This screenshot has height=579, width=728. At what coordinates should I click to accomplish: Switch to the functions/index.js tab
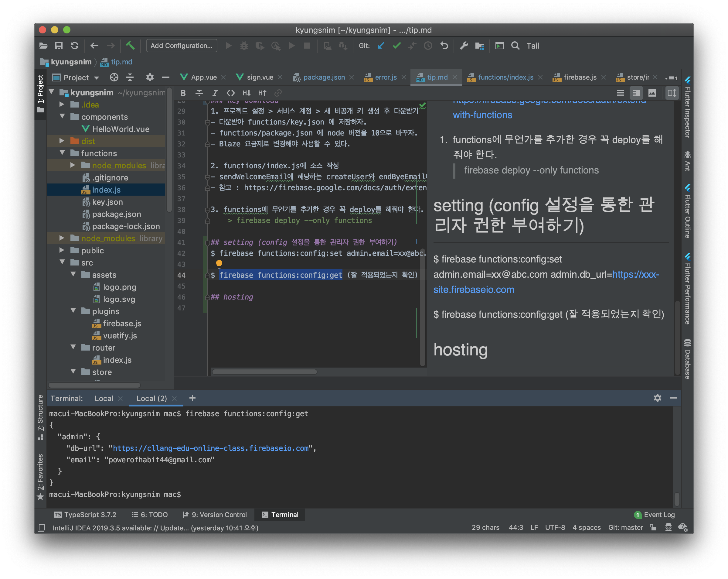505,77
